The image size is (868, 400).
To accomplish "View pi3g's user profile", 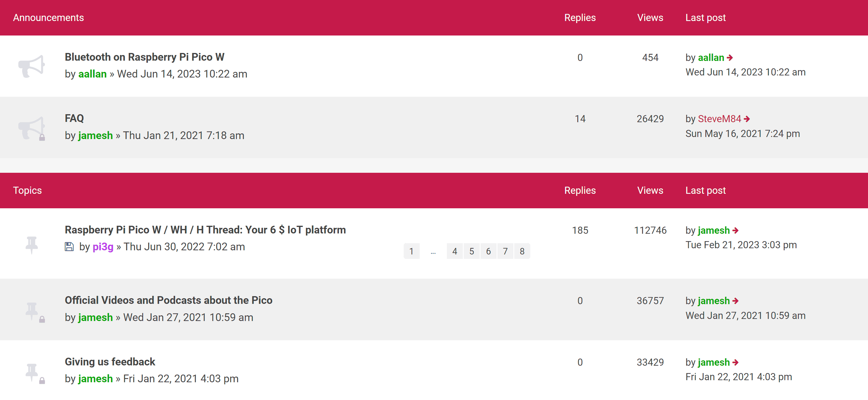I will point(103,247).
